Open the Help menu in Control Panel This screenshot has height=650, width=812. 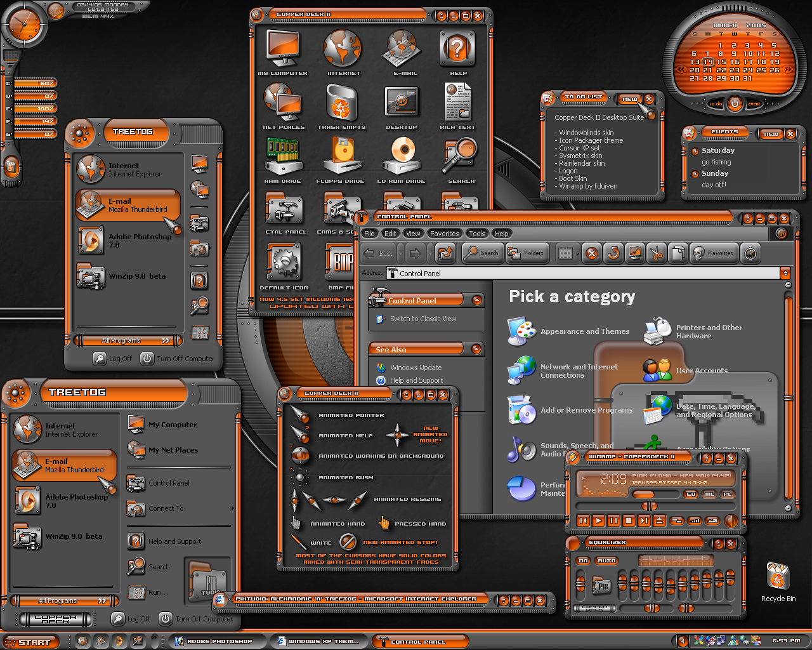click(x=502, y=234)
